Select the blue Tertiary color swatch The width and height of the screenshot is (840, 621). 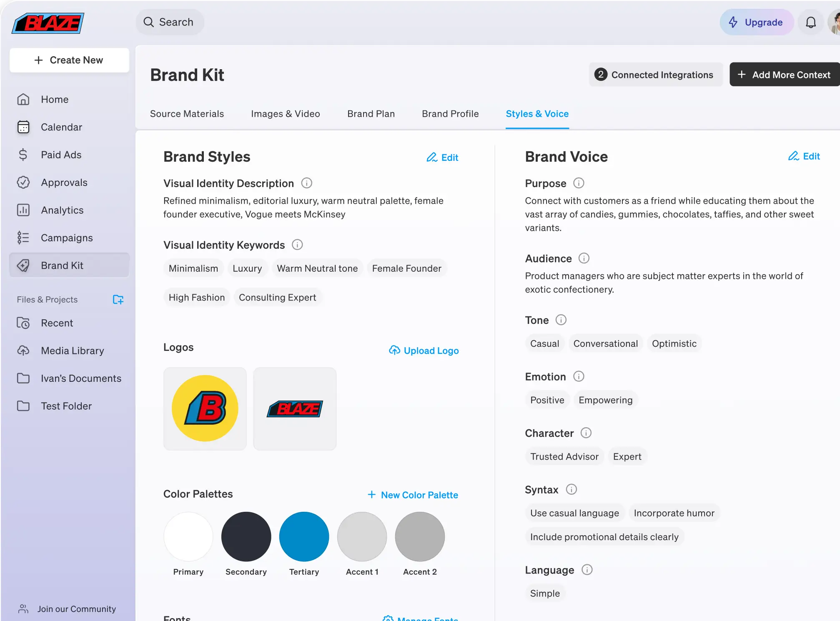pos(304,536)
